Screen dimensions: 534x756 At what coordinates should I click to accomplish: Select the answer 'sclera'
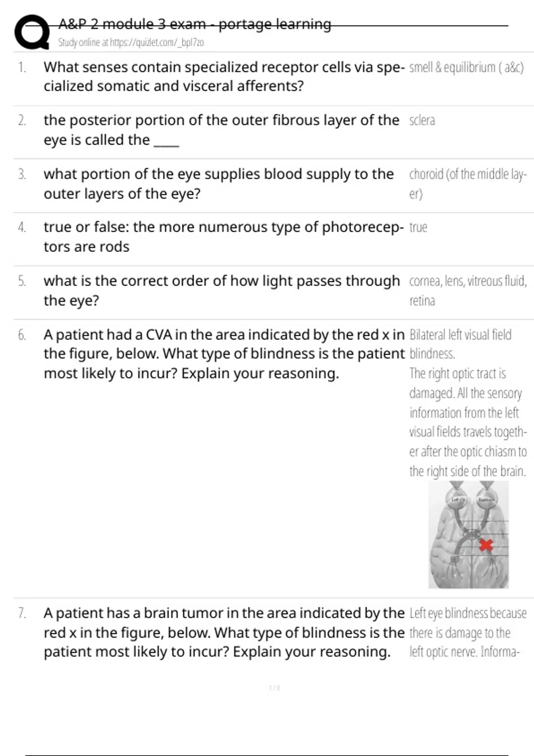pos(422,121)
